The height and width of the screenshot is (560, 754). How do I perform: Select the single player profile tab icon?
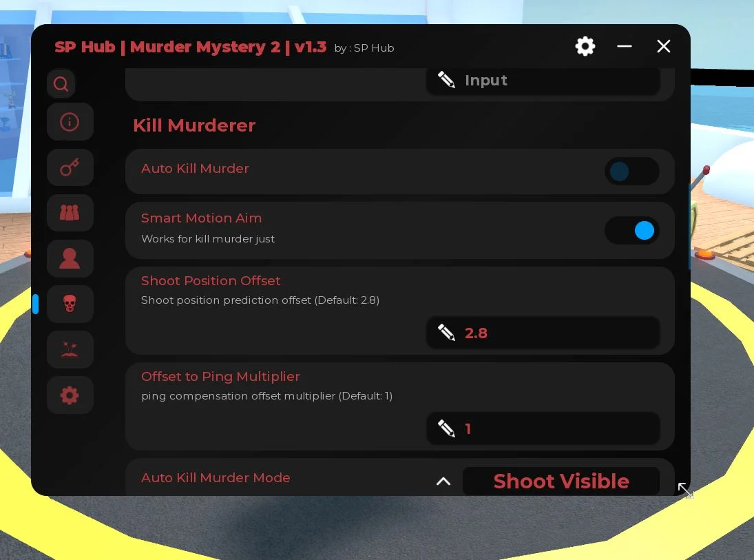70,258
